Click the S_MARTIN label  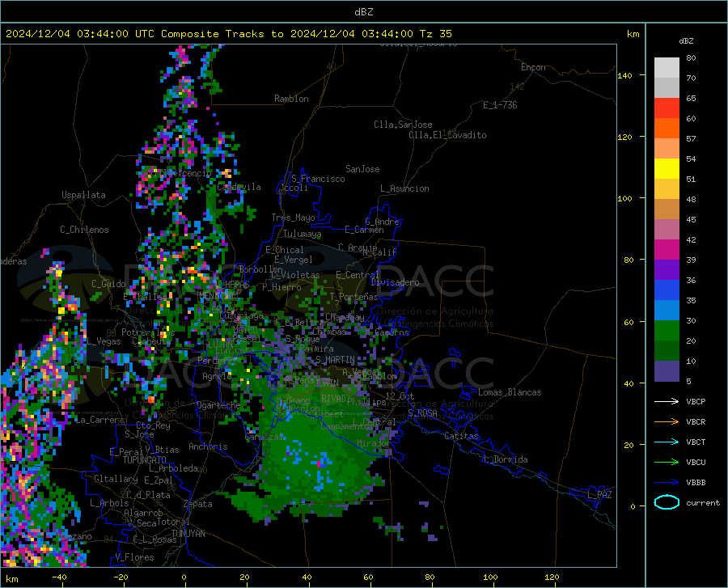(335, 360)
